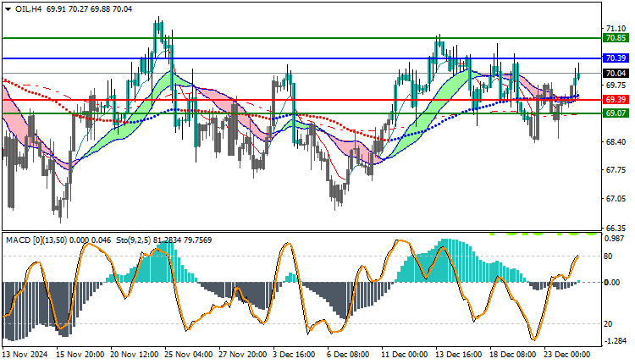Select the 23 Dec 00:00 time label
Screen dimensions: 635x364
[x=567, y=355]
